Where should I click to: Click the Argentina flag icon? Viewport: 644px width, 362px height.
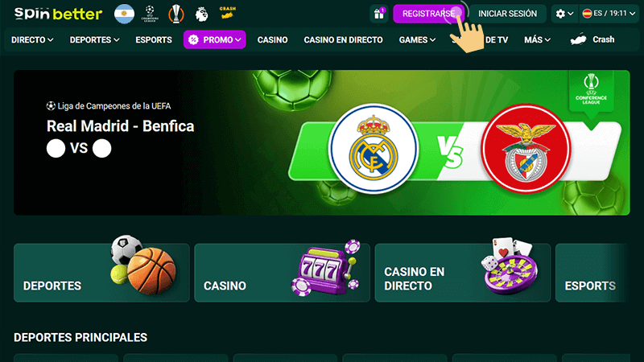[124, 14]
